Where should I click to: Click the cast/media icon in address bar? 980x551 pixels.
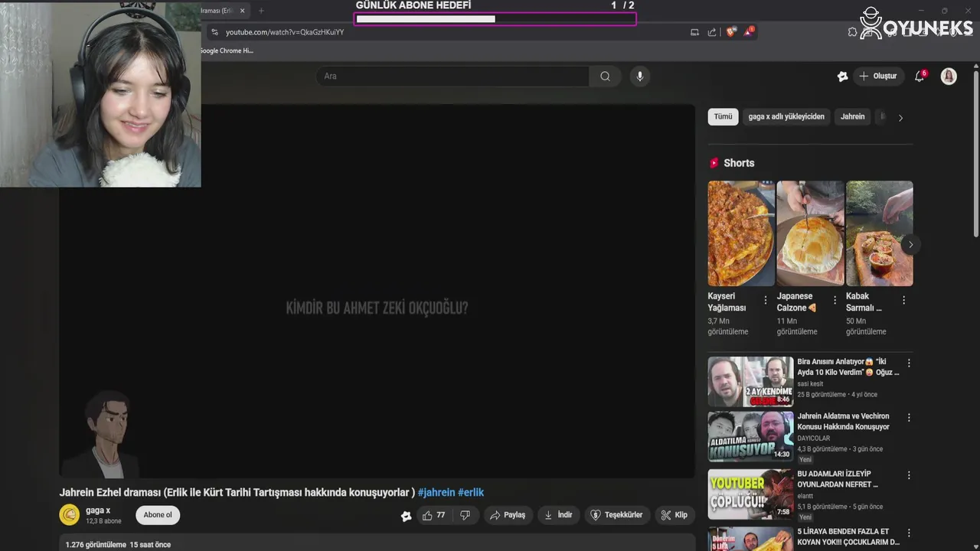694,32
